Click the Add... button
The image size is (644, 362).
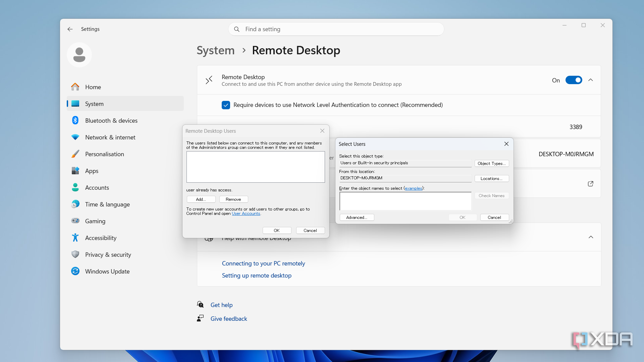pyautogui.click(x=201, y=199)
